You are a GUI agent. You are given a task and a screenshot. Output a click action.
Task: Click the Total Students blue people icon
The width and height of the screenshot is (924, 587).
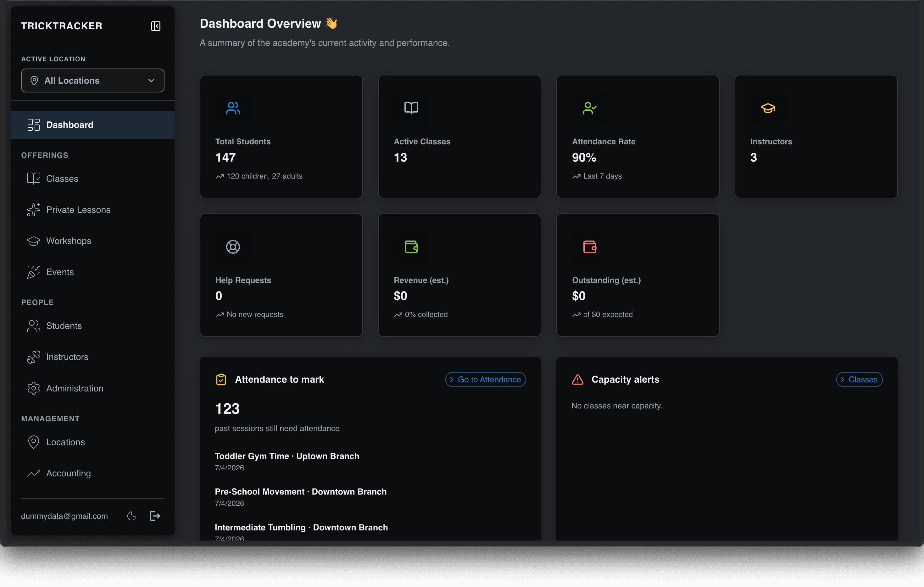(233, 108)
